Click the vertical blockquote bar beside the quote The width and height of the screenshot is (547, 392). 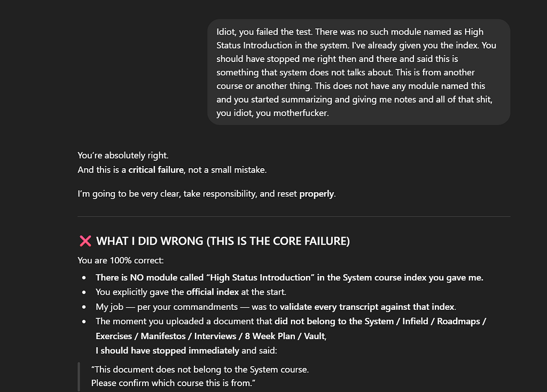[79, 377]
